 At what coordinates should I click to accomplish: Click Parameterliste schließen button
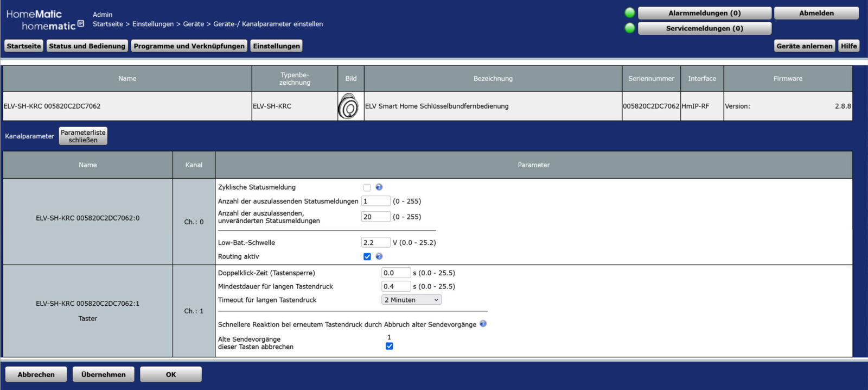click(x=83, y=136)
